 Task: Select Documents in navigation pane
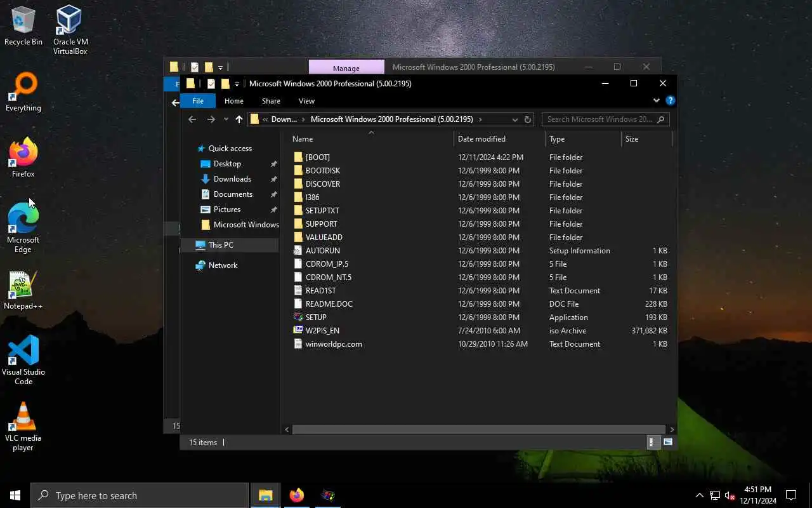pyautogui.click(x=233, y=194)
